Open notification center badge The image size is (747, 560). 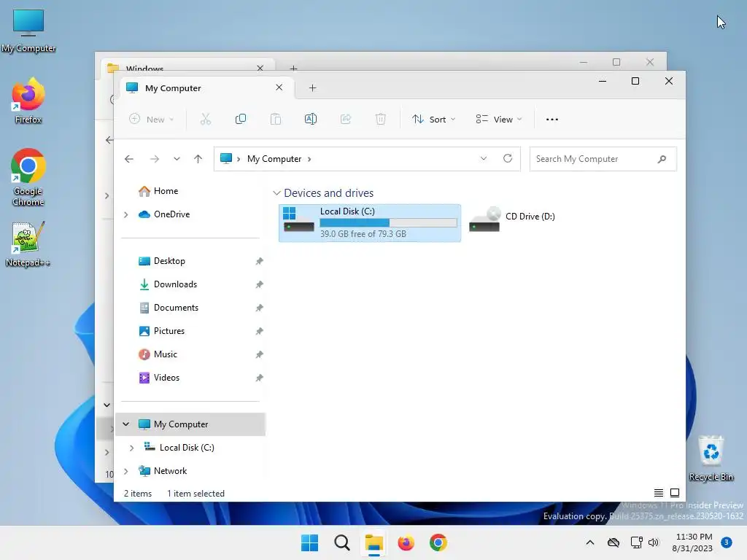tap(726, 542)
